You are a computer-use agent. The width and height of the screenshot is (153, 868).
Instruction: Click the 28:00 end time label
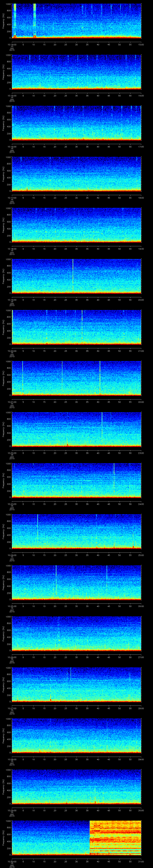[x=141, y=708]
